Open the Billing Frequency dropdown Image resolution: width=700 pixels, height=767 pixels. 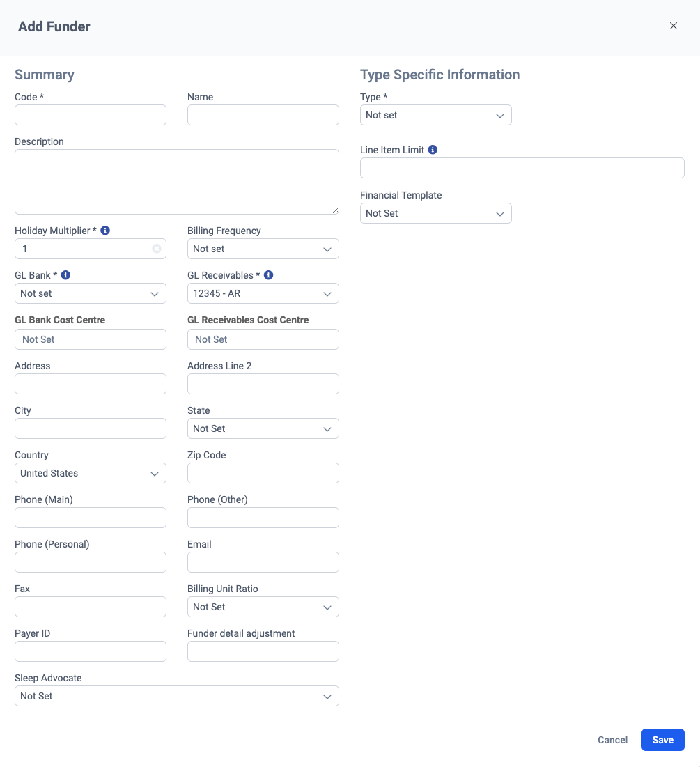(263, 249)
